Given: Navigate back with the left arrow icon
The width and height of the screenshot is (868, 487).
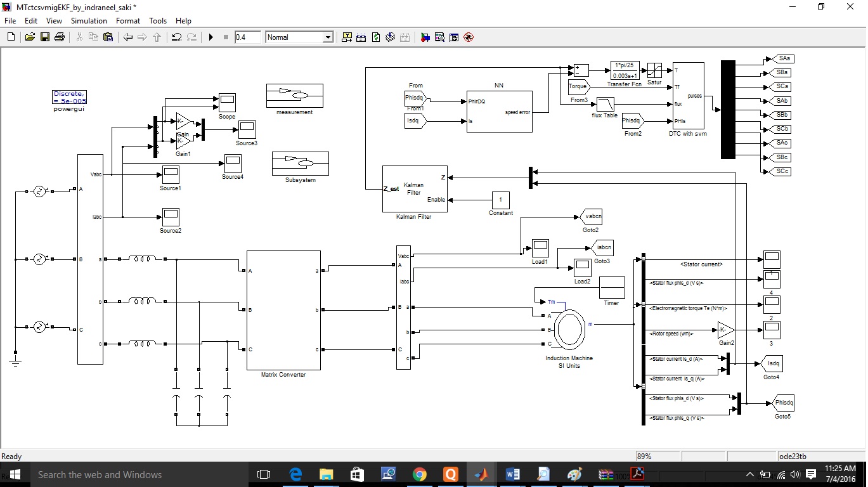Looking at the screenshot, I should 128,37.
